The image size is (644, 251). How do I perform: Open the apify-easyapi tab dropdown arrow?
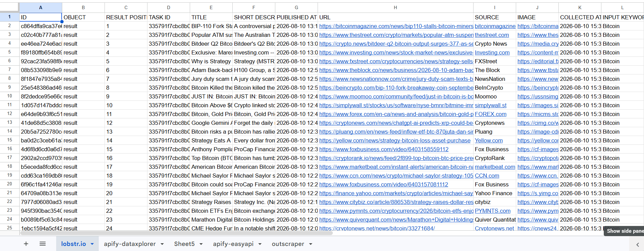coord(260,244)
